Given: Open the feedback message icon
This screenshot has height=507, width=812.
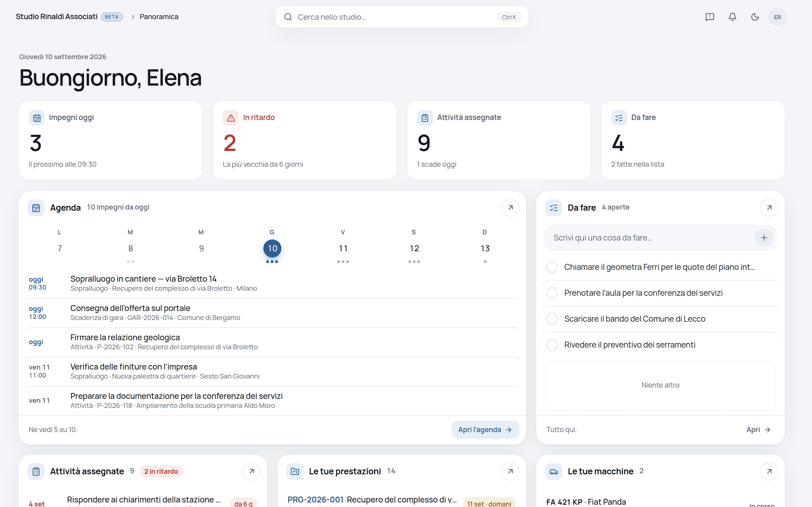Looking at the screenshot, I should pos(710,17).
